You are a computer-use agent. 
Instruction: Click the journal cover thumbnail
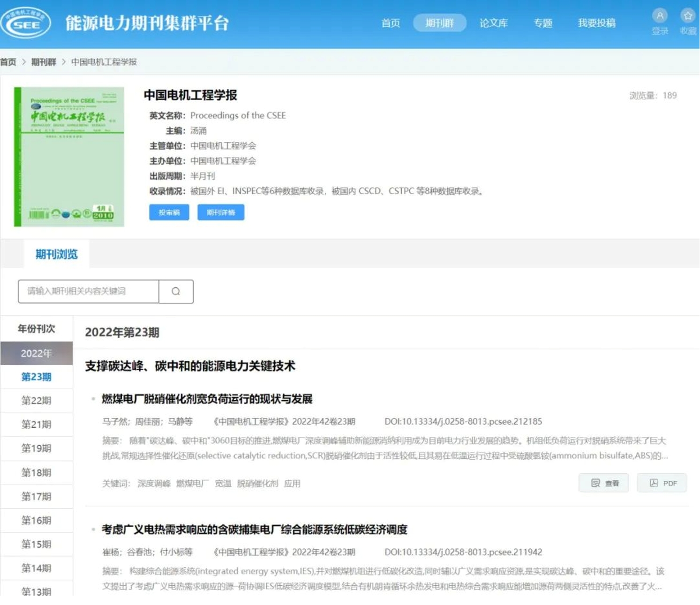pyautogui.click(x=69, y=157)
